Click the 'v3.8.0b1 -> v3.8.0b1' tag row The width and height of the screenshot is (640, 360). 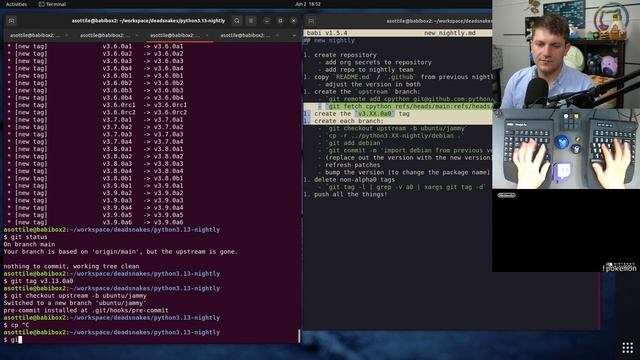pyautogui.click(x=95, y=178)
